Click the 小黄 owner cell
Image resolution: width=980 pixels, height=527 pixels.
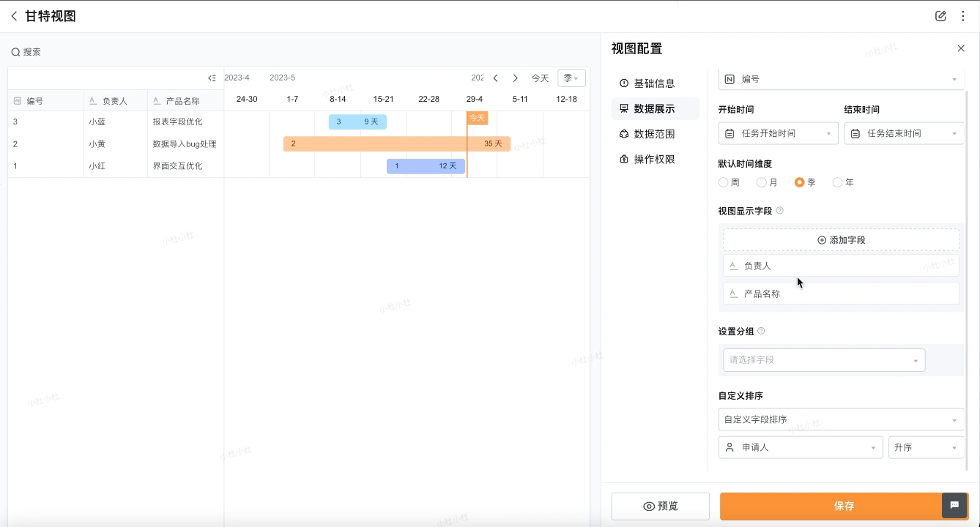point(116,144)
